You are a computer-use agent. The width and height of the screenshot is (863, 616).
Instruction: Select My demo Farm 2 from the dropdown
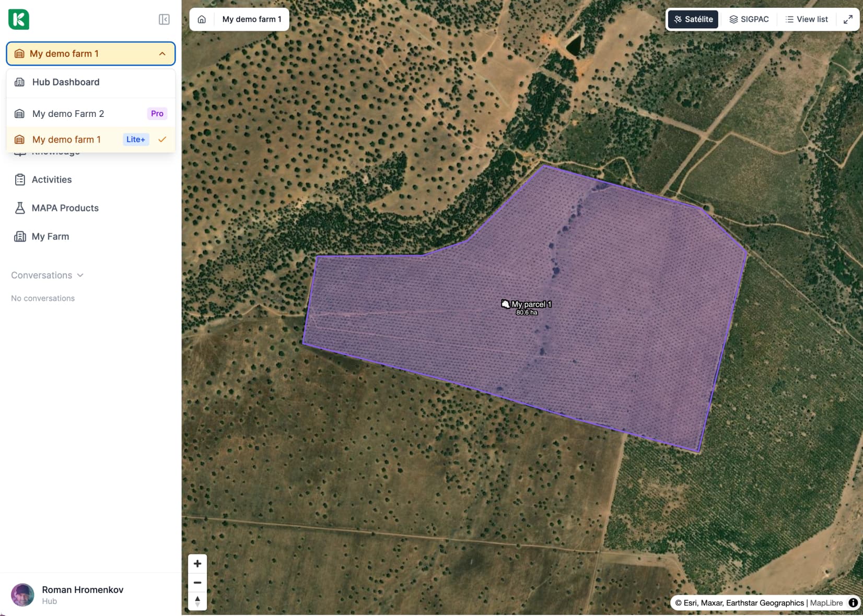[x=68, y=113]
